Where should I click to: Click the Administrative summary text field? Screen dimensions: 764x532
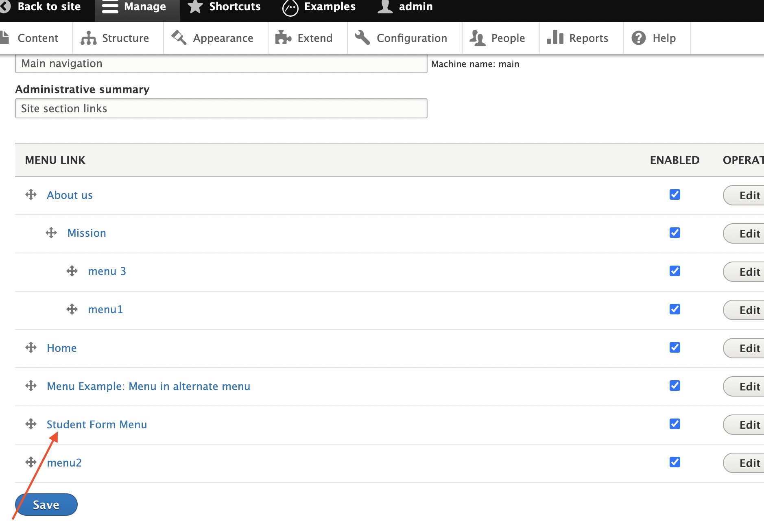221,108
